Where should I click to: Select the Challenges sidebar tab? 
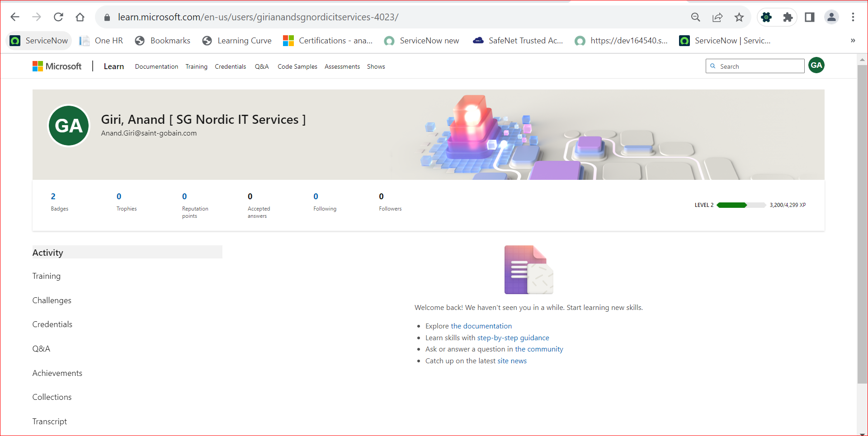tap(52, 300)
